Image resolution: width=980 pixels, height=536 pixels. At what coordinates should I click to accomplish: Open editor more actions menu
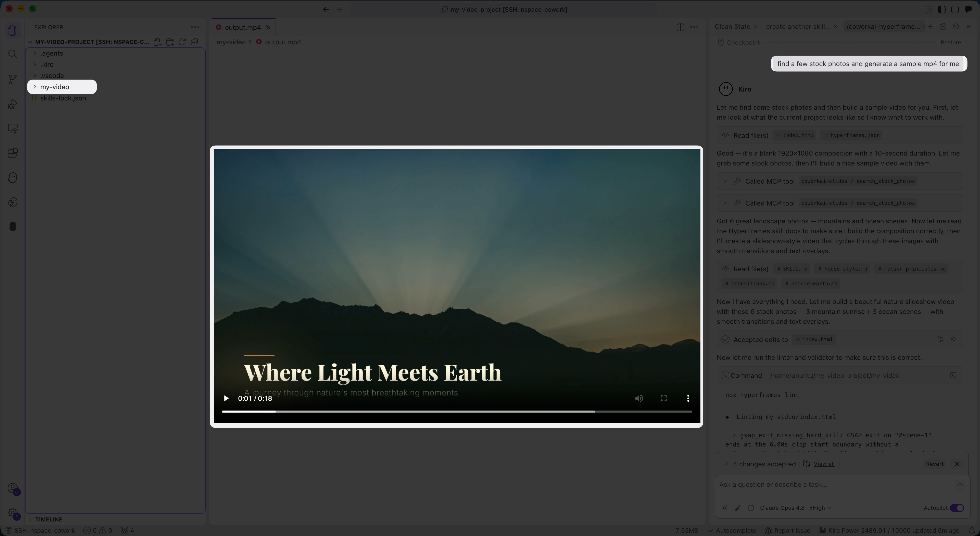pyautogui.click(x=694, y=27)
